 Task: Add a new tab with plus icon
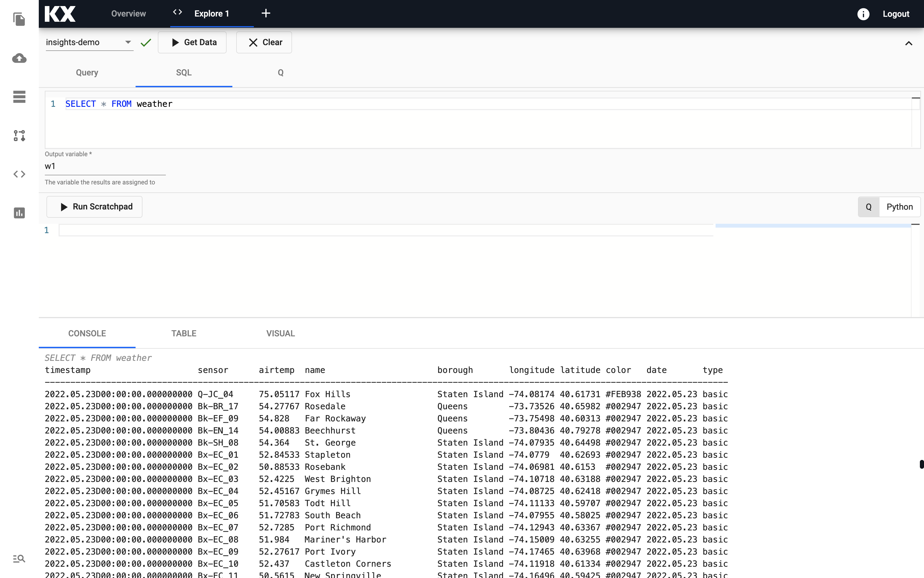point(266,13)
